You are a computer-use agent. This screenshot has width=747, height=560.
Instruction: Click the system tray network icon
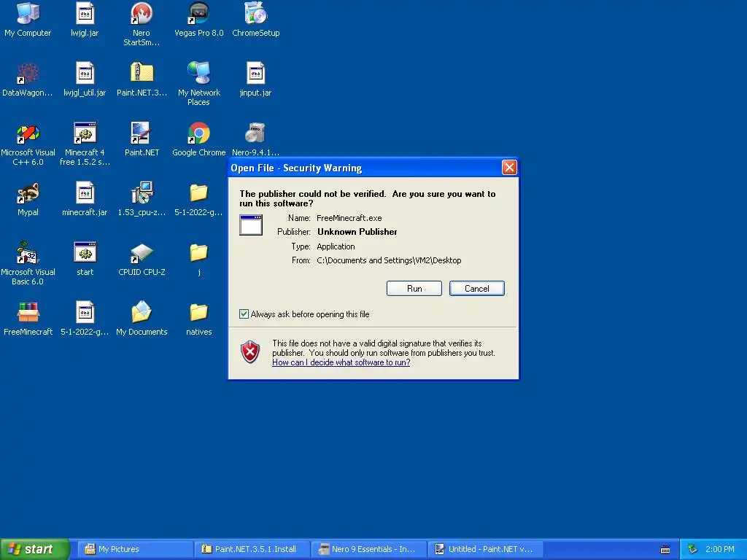tap(692, 549)
